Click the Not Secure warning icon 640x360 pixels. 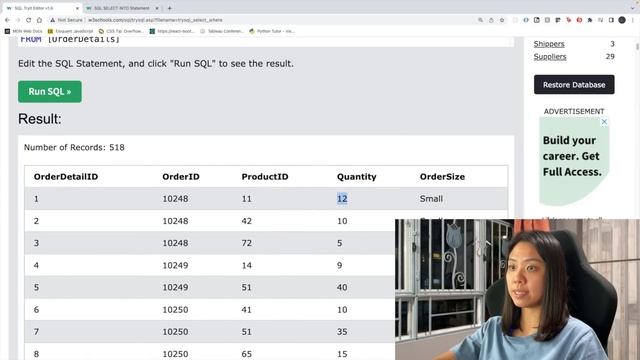[x=53, y=20]
